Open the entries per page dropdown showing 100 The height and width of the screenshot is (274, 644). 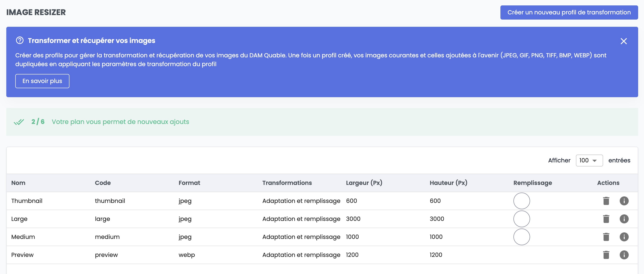click(x=589, y=160)
